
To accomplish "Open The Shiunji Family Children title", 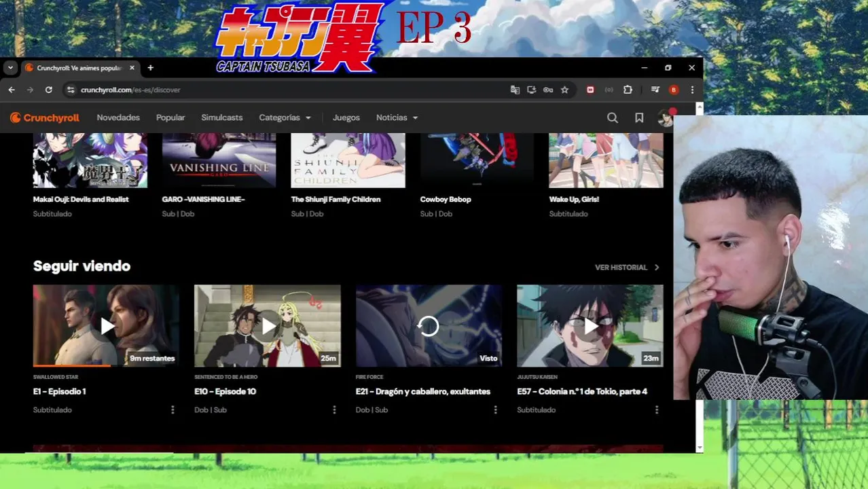I will [336, 199].
